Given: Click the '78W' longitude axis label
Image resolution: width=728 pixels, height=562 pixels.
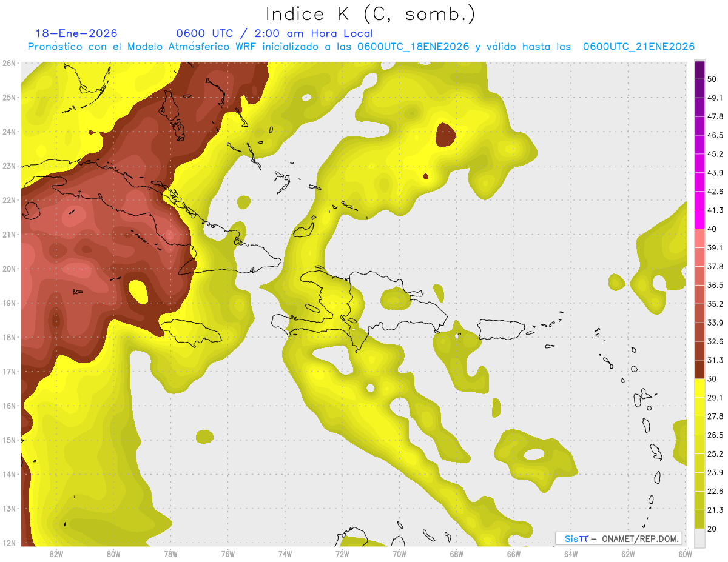Looking at the screenshot, I should pyautogui.click(x=170, y=554).
